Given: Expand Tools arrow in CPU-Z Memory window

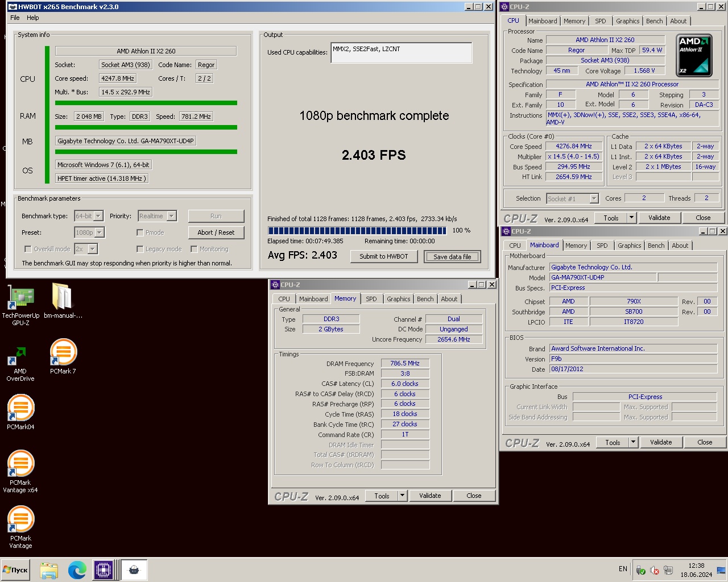Looking at the screenshot, I should tap(403, 496).
